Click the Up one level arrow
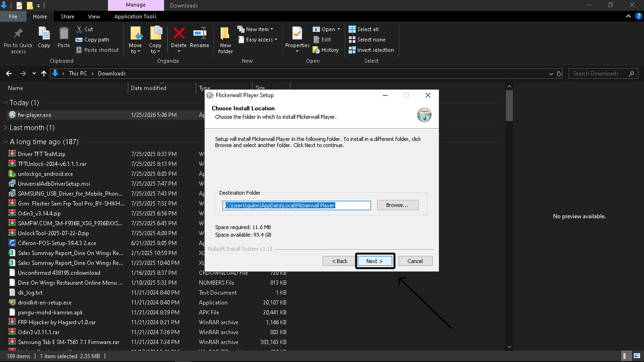Image resolution: width=644 pixels, height=362 pixels. tap(44, 74)
